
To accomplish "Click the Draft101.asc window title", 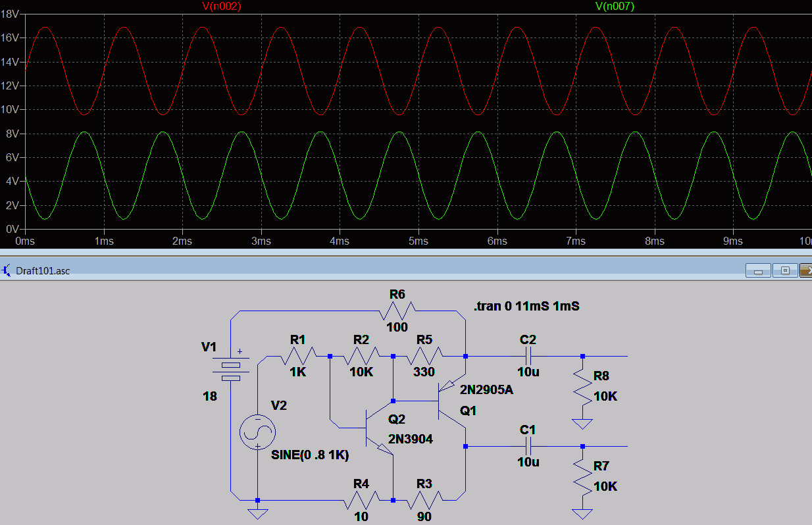I will coord(43,270).
